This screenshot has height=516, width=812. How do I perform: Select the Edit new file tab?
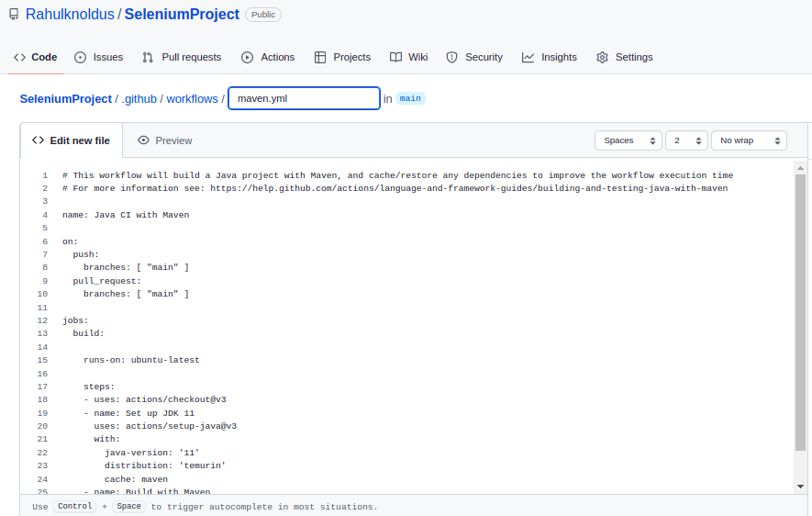[x=72, y=140]
